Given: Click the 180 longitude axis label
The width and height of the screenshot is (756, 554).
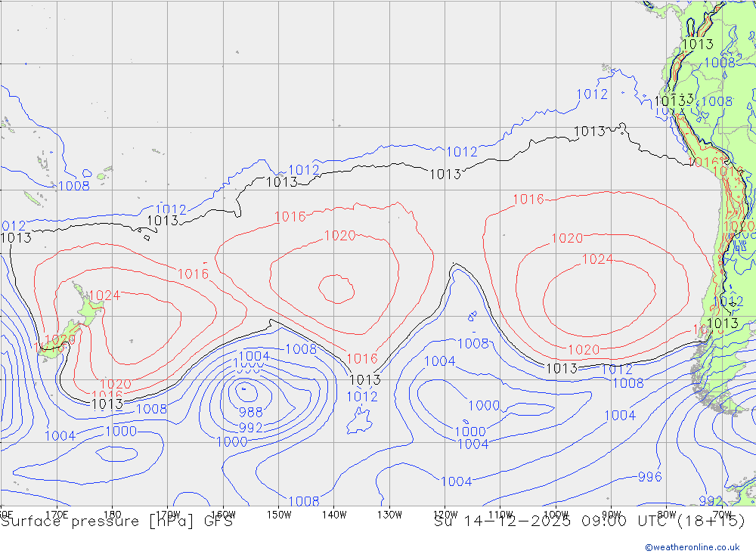Looking at the screenshot, I should (x=113, y=515).
